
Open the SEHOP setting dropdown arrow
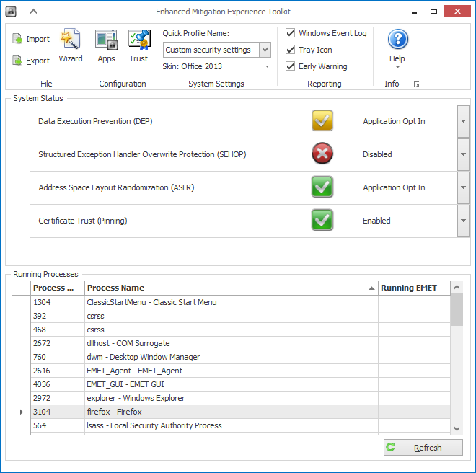463,154
